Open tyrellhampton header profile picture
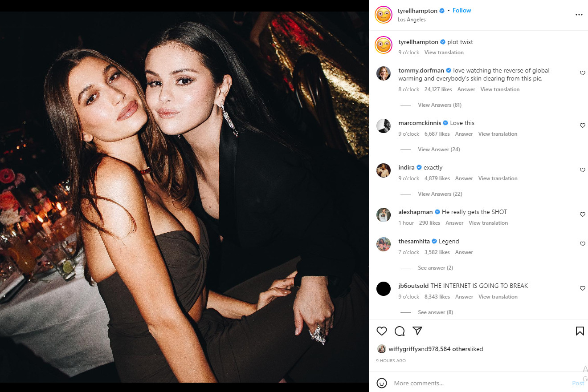 click(384, 15)
